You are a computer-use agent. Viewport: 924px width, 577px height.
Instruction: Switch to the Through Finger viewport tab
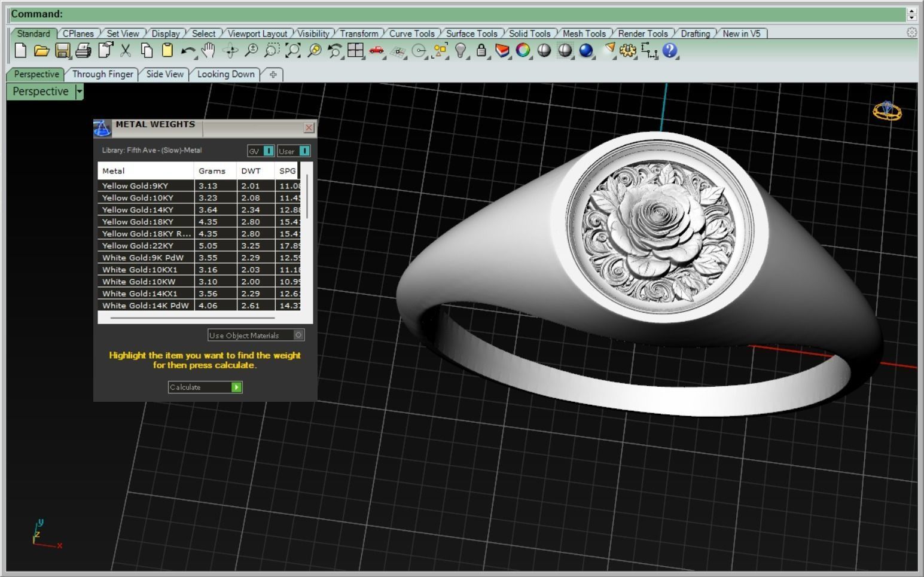pyautogui.click(x=102, y=74)
